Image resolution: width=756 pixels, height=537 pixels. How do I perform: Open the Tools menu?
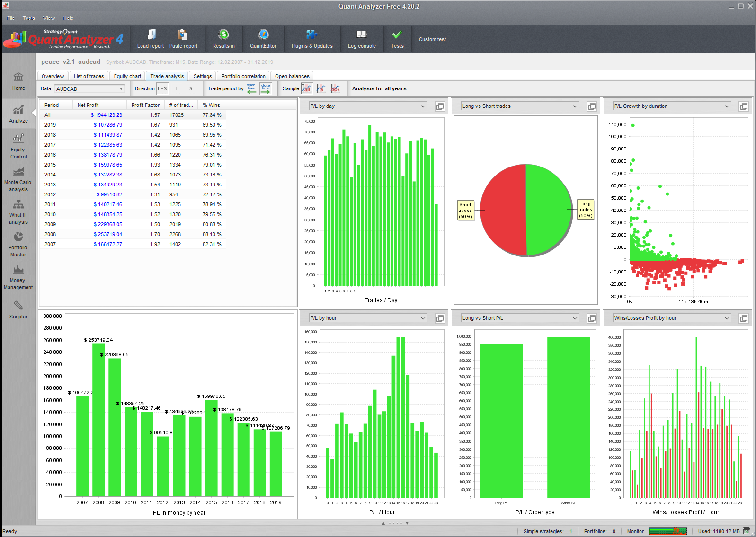coord(29,18)
